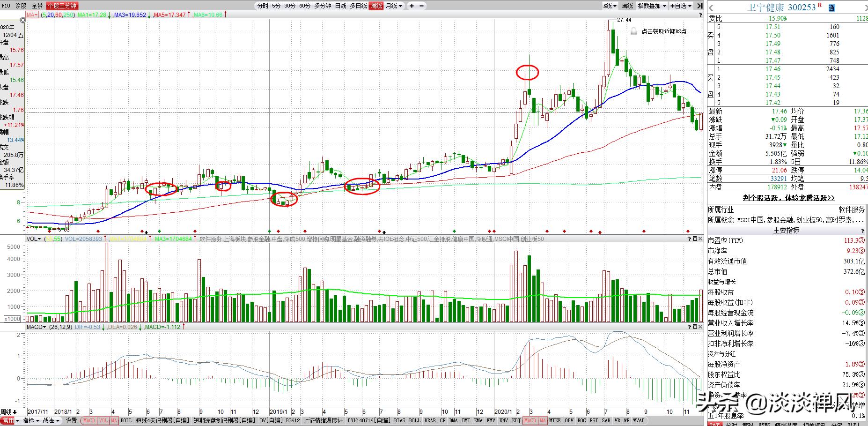Open help next to 主要指标 header
Screen dimensions: 868x426
click(863, 231)
